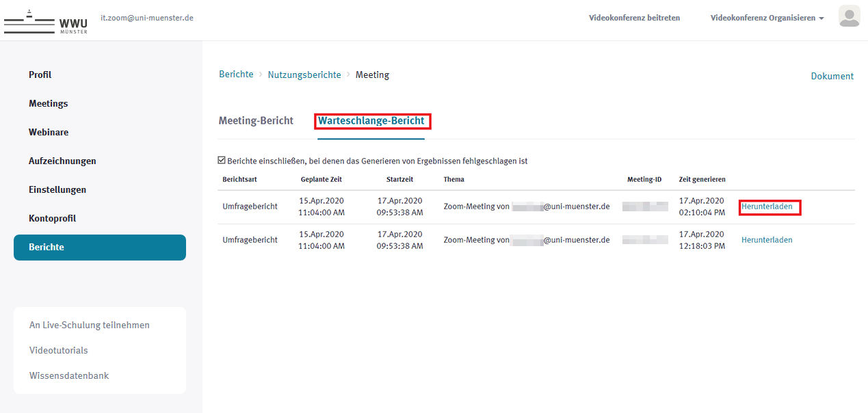Switch to the Meeting-Bericht tab

click(256, 121)
